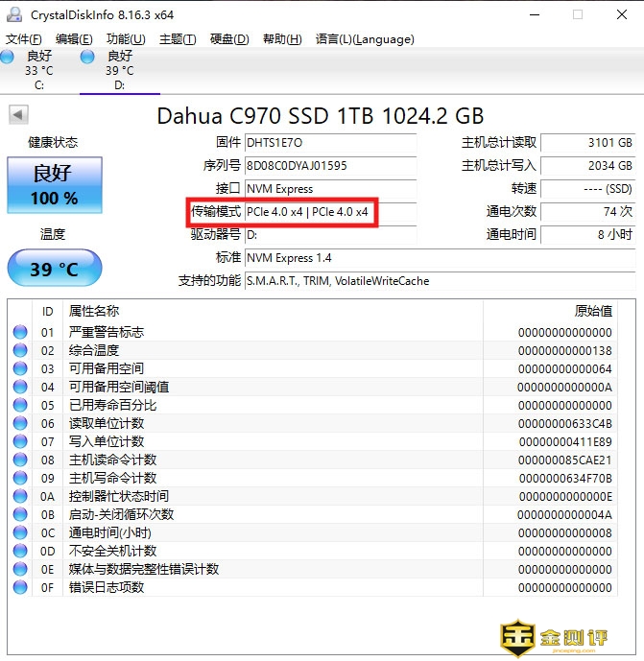Open the 功能(U) menu
The width and height of the screenshot is (644, 661).
(126, 39)
